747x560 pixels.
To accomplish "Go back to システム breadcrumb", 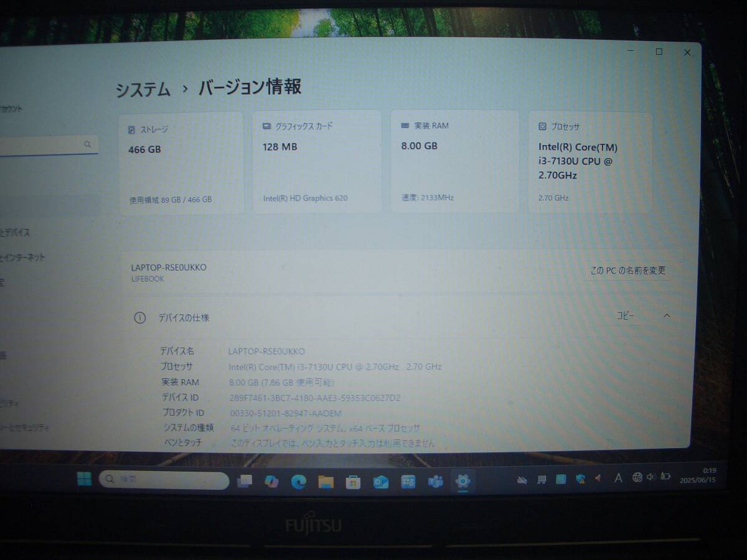I will click(x=143, y=90).
